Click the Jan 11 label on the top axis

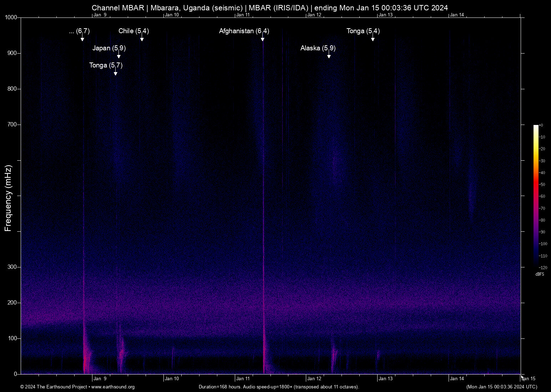(x=243, y=15)
